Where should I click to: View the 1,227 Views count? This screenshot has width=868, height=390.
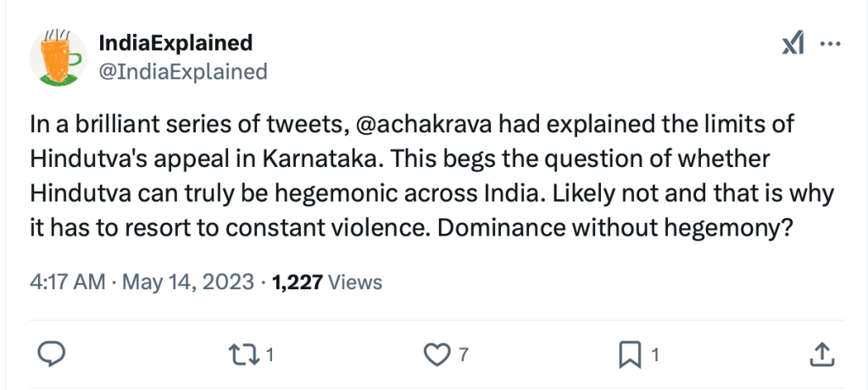[x=327, y=281]
